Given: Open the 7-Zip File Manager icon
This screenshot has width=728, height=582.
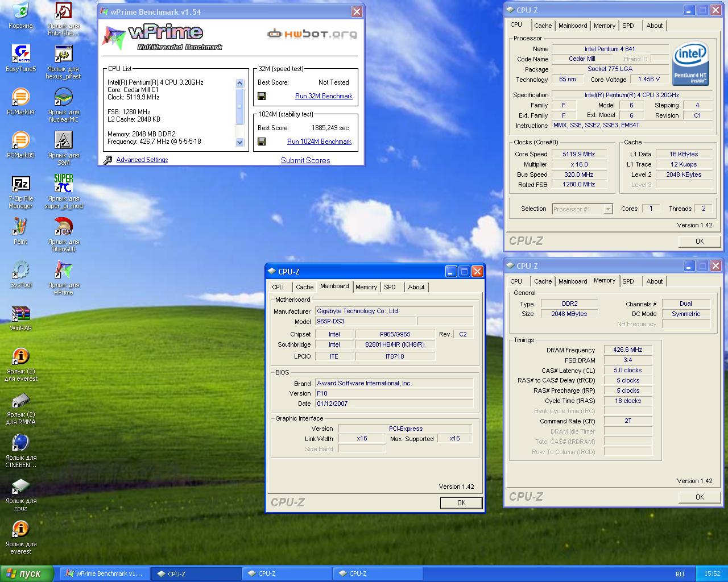Looking at the screenshot, I should point(20,184).
